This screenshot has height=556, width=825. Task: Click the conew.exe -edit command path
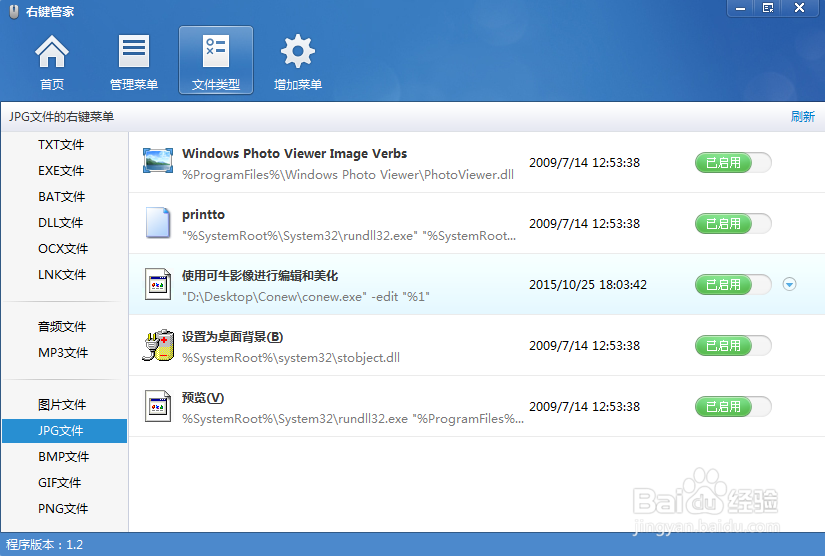point(306,297)
